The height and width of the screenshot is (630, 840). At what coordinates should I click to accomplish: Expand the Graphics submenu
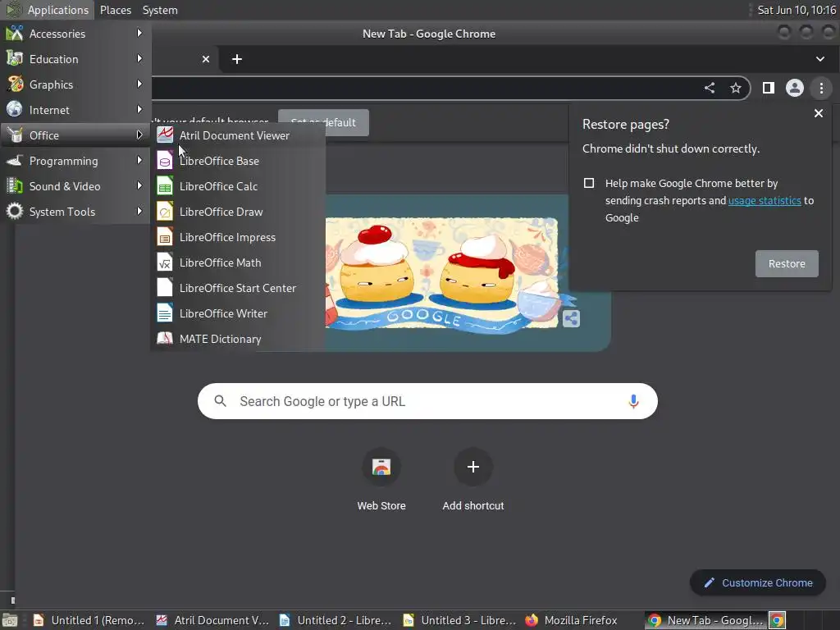75,84
